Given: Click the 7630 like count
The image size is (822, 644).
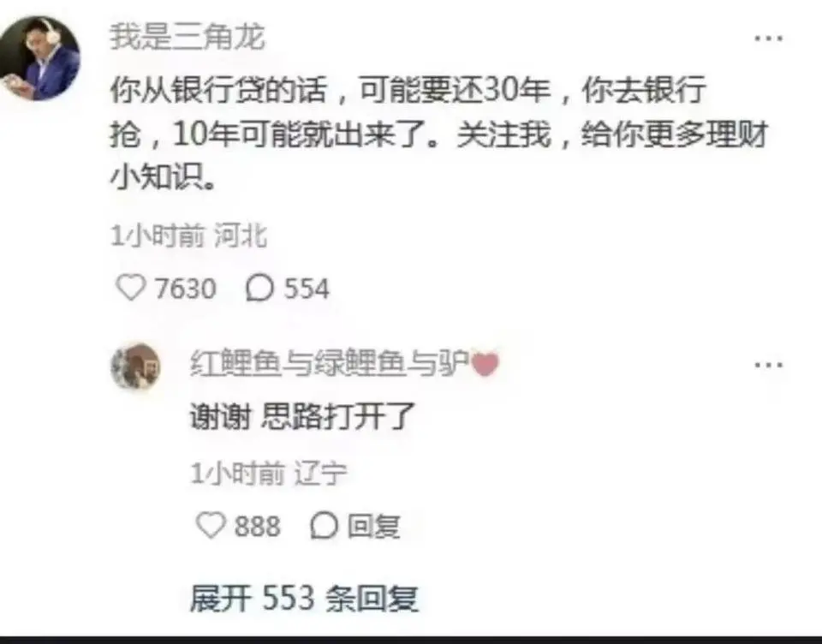Looking at the screenshot, I should tap(186, 289).
